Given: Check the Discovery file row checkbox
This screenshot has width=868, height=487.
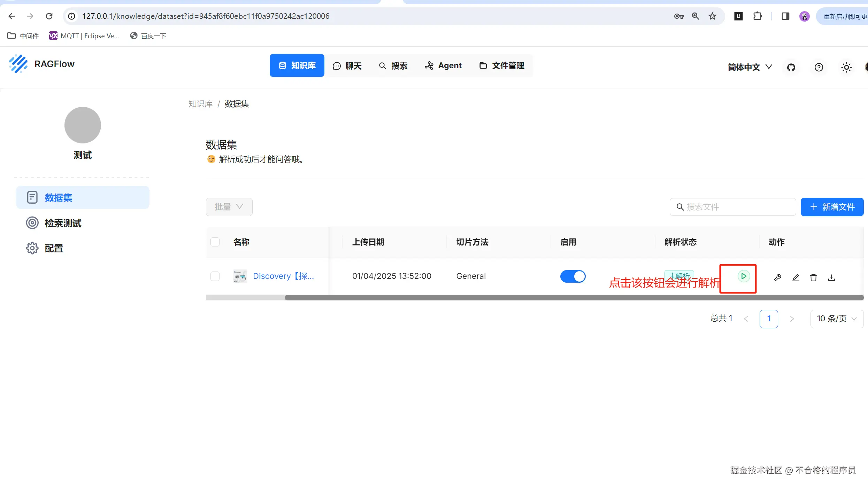Looking at the screenshot, I should [x=215, y=276].
